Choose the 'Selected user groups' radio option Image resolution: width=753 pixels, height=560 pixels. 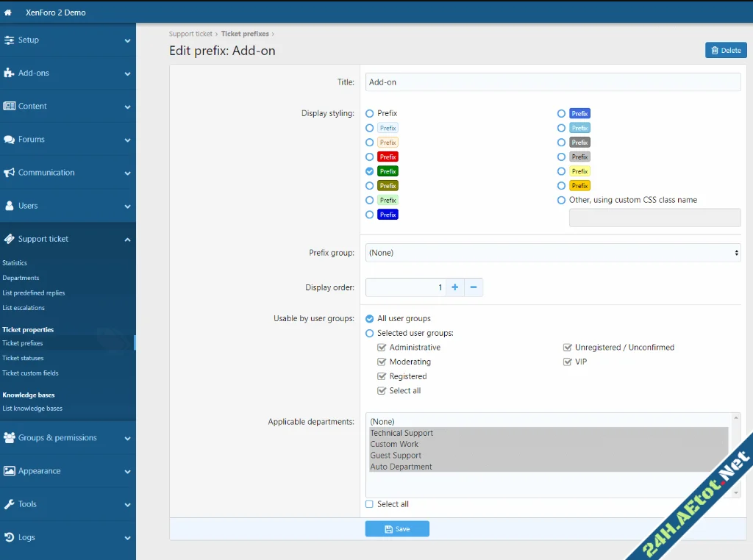click(370, 333)
